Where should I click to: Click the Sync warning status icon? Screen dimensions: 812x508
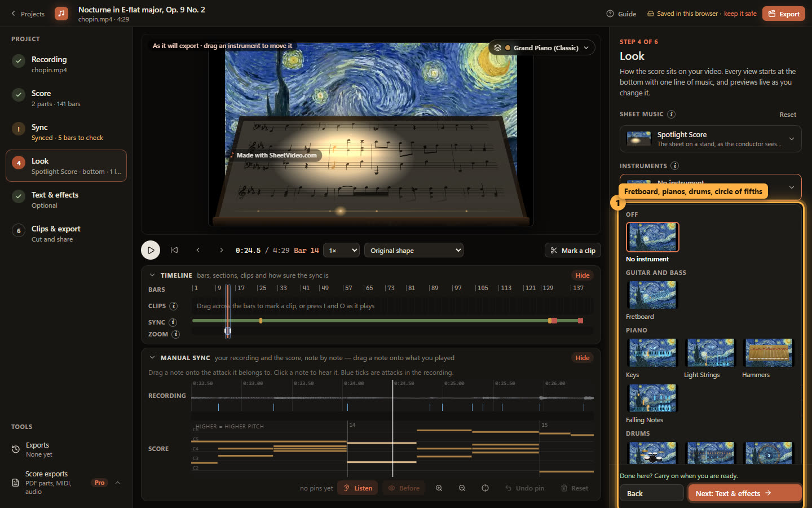tap(19, 129)
